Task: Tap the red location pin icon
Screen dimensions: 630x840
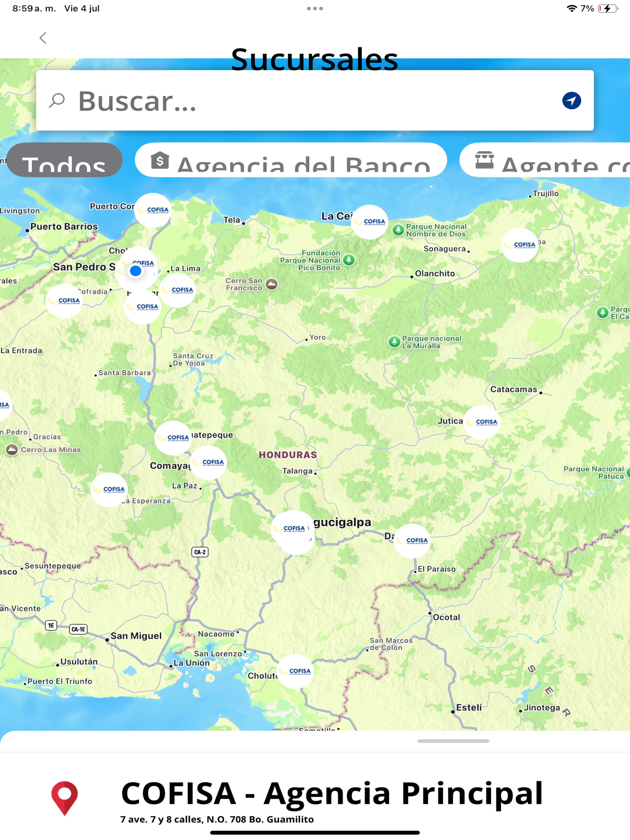Action: [x=65, y=798]
